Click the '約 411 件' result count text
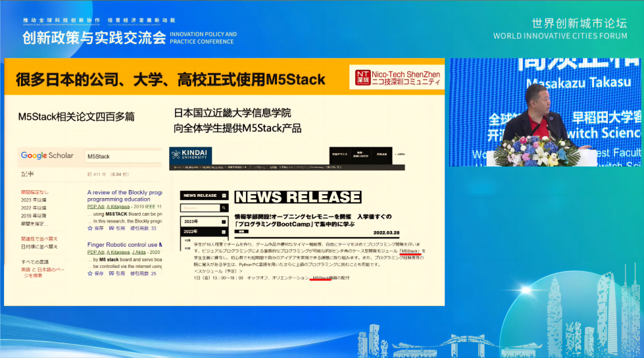The width and height of the screenshot is (644, 358). (108, 174)
